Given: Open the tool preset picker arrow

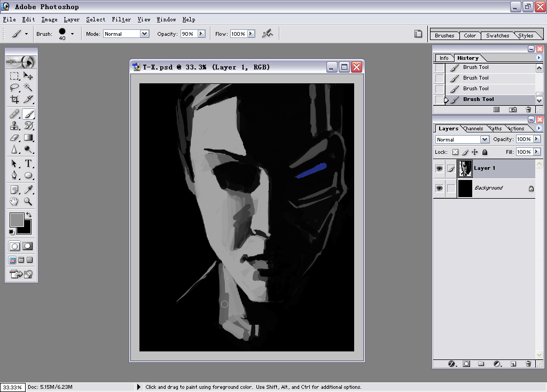Looking at the screenshot, I should pos(26,34).
